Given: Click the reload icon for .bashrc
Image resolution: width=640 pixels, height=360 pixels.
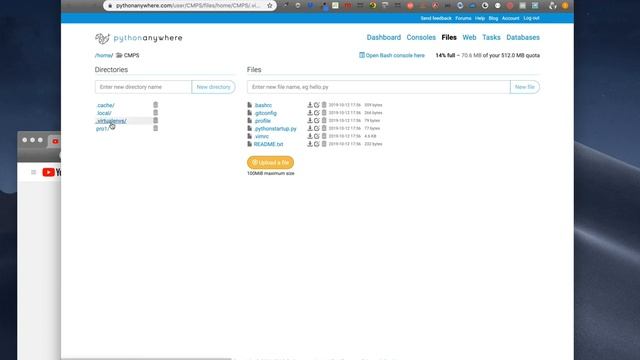Looking at the screenshot, I should coord(317,105).
